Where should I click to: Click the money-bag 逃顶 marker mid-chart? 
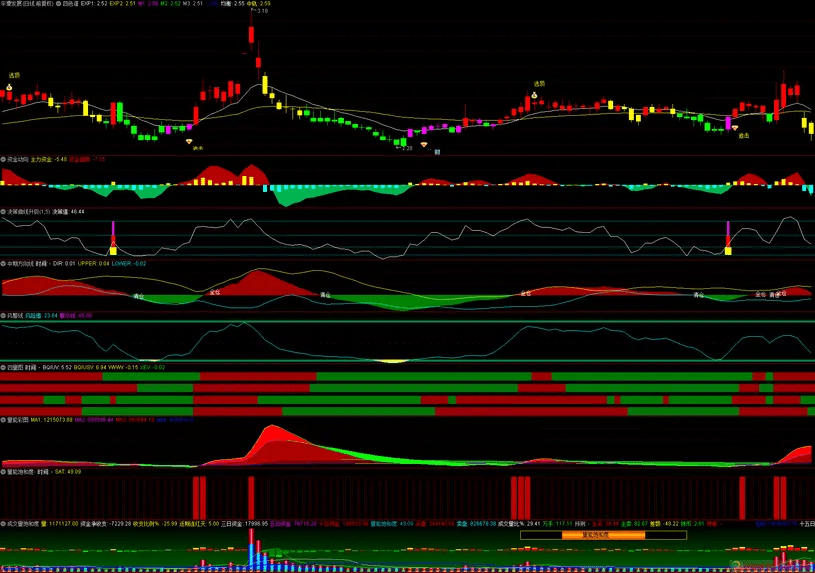534,95
